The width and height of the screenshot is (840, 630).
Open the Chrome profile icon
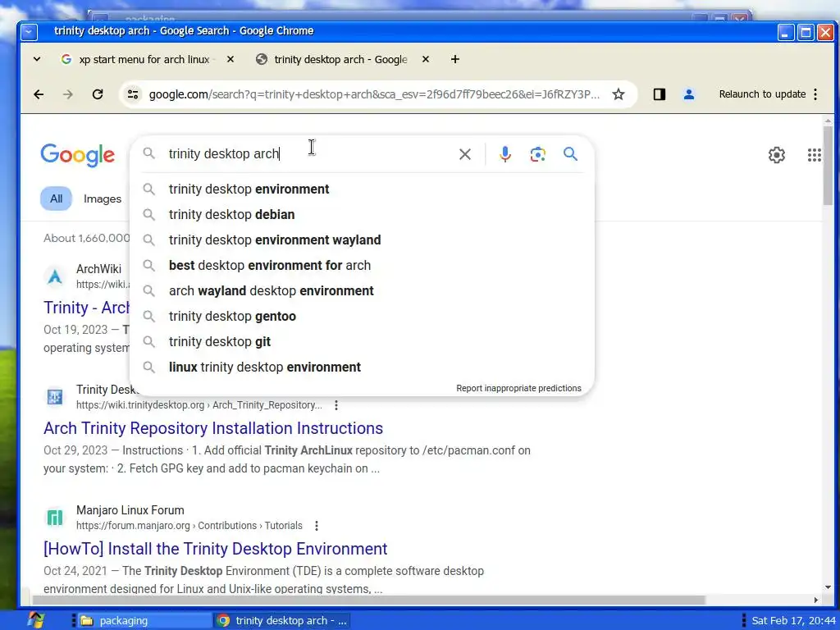coord(689,95)
